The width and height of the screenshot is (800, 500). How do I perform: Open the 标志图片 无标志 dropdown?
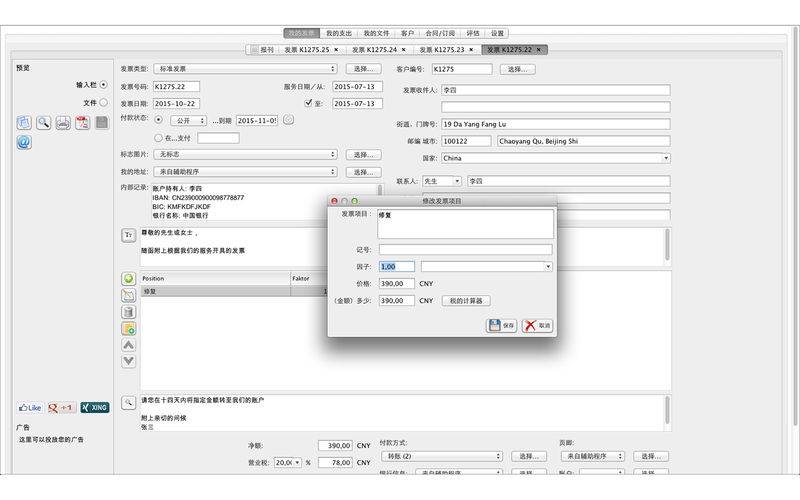[245, 154]
